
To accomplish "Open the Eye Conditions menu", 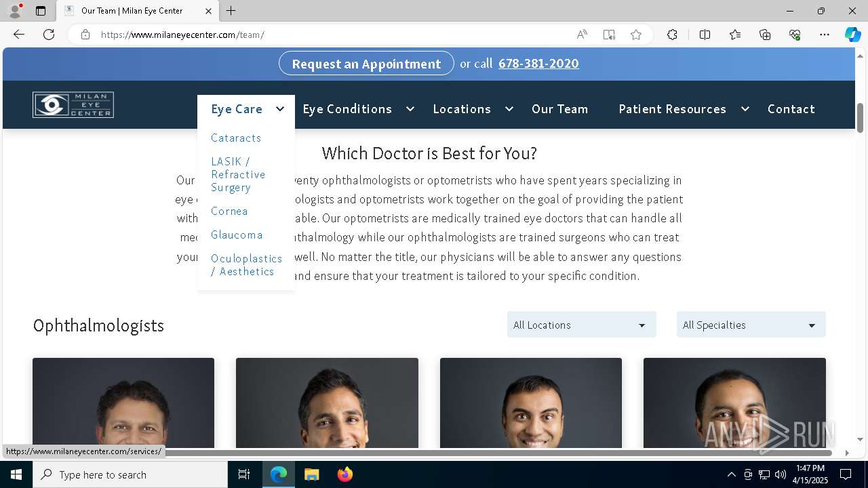I will click(347, 108).
